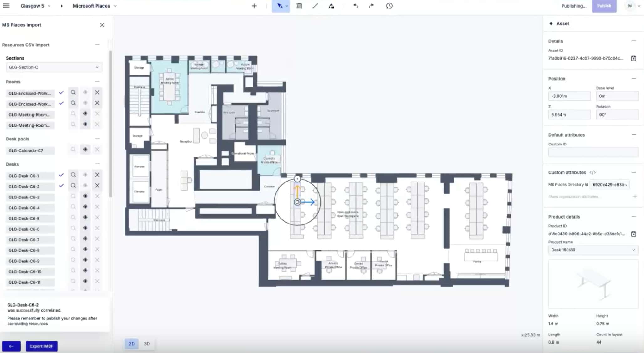Open the Glasgow 5 dropdown
The width and height of the screenshot is (644, 353).
point(35,6)
